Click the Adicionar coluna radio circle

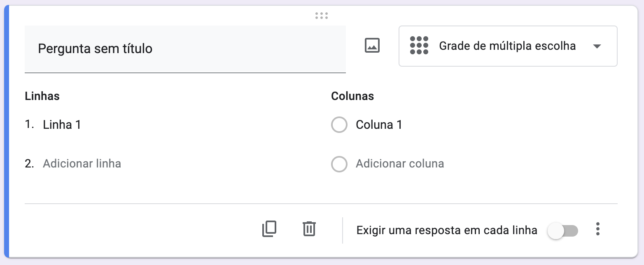(x=339, y=164)
